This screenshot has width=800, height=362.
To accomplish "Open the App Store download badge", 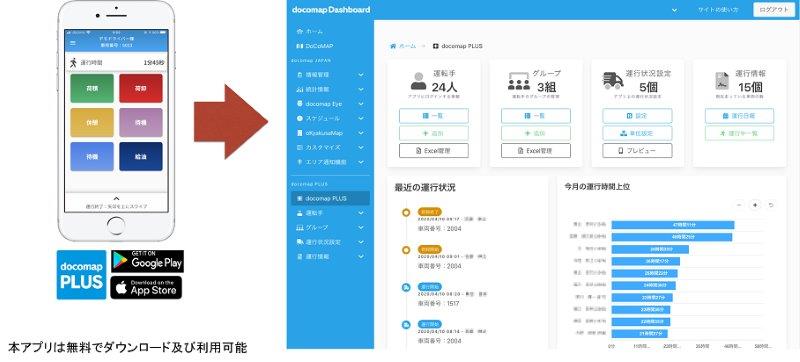I will [147, 288].
